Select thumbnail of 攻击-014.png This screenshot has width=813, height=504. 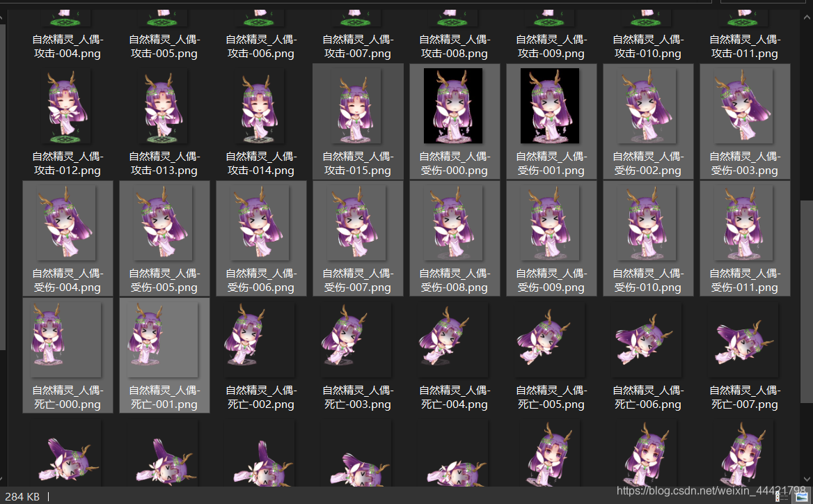point(260,107)
